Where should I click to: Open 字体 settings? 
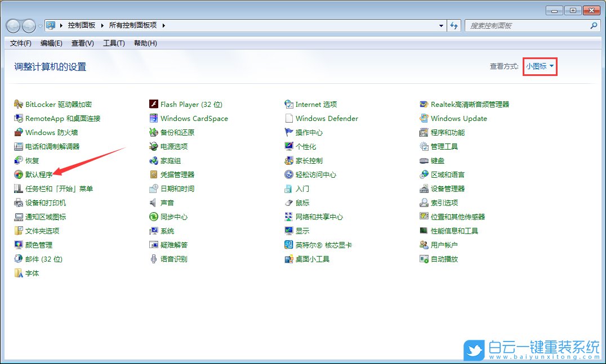coord(30,273)
